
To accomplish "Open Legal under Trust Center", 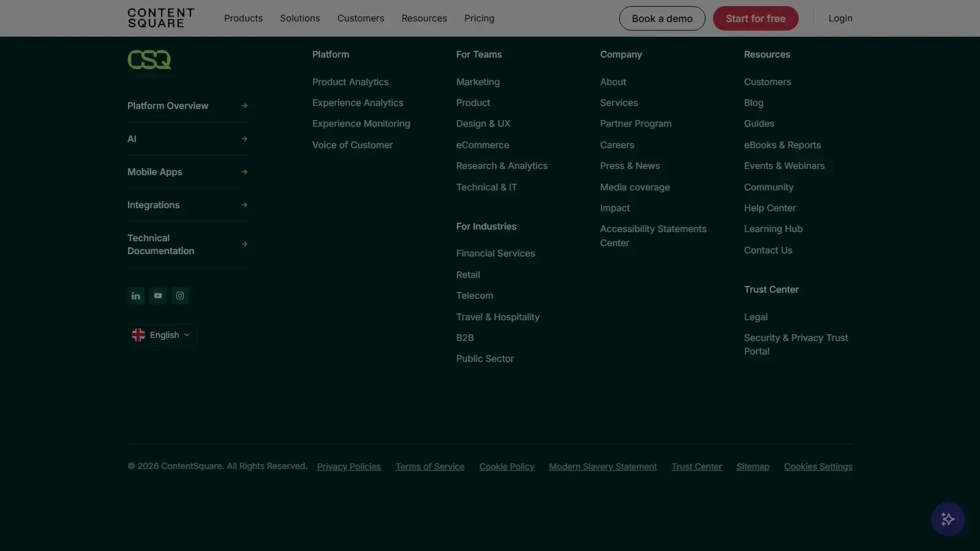I will 756,317.
